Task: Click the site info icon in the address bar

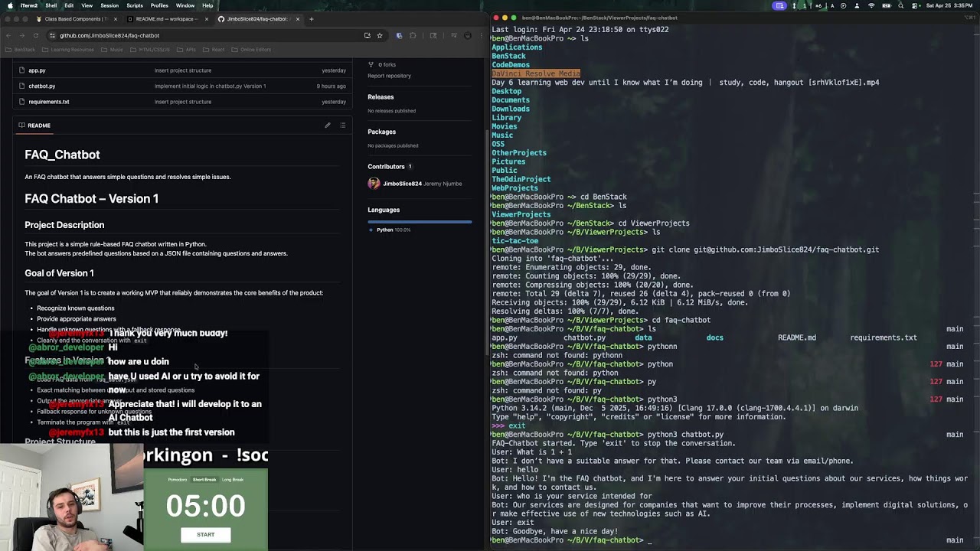Action: click(x=52, y=35)
